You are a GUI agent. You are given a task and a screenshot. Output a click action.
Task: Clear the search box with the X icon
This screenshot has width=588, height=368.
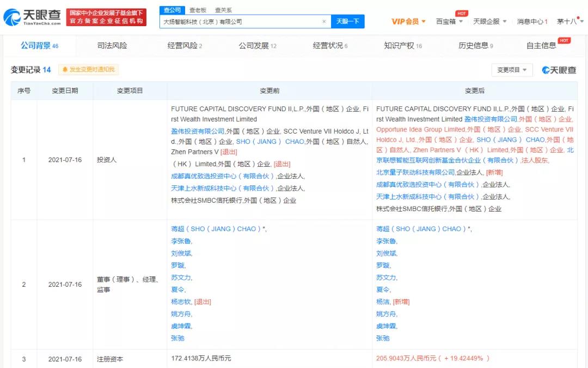point(324,22)
